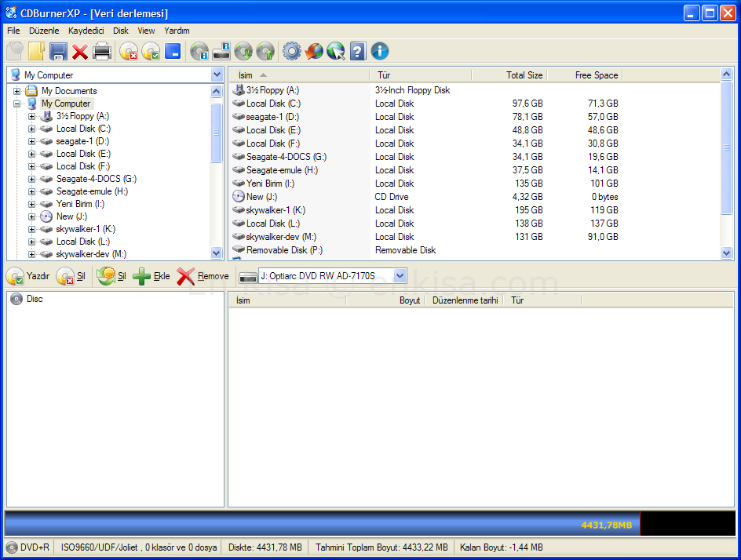The image size is (741, 560).
Task: Click the drive list scroll down arrow
Action: click(727, 253)
